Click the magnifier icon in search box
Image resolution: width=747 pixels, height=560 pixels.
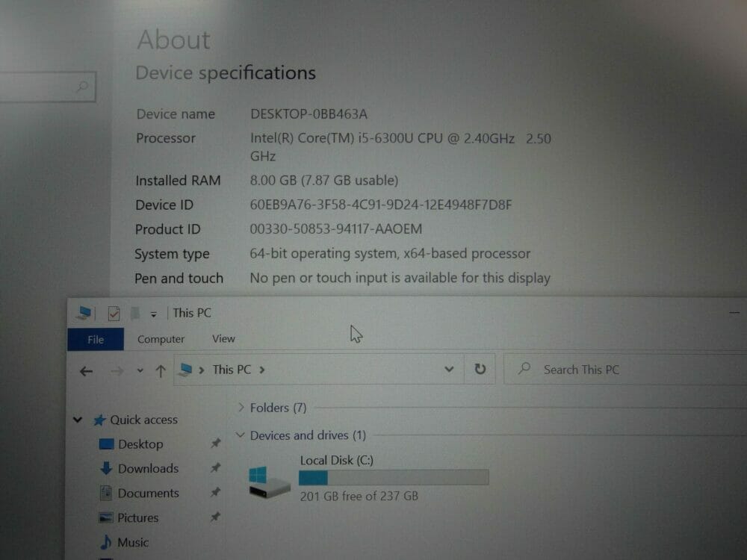(x=524, y=369)
